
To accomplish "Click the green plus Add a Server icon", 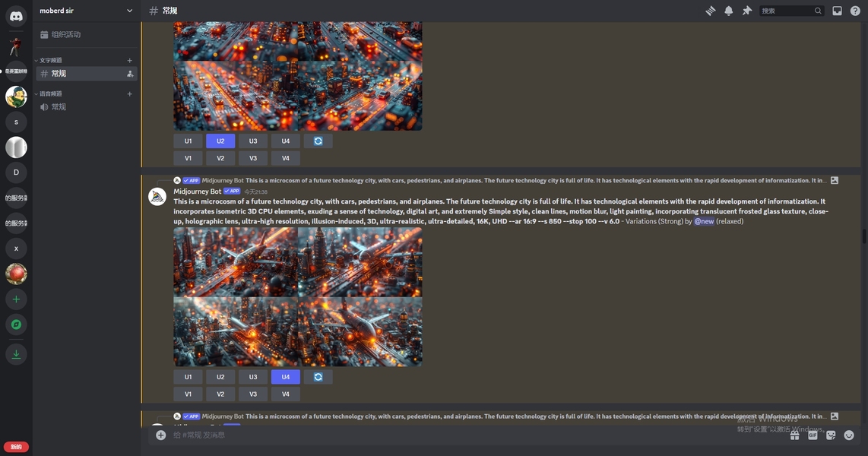I will coord(16,299).
